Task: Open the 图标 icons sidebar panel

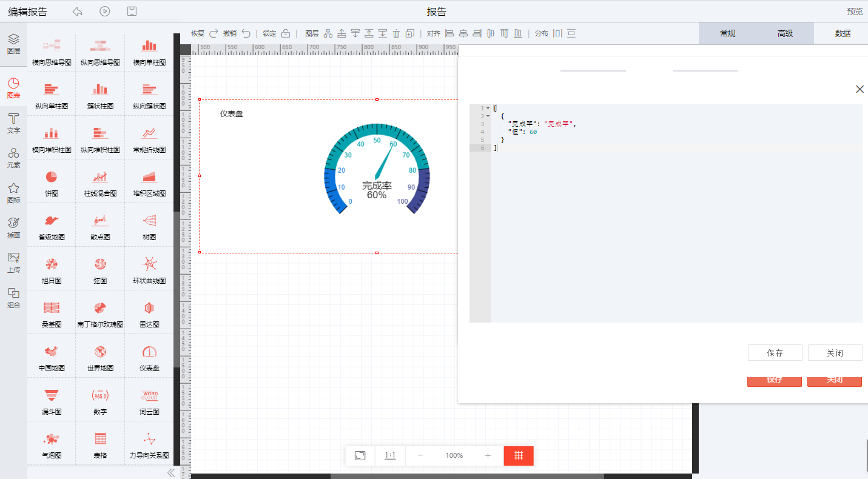Action: (x=13, y=193)
